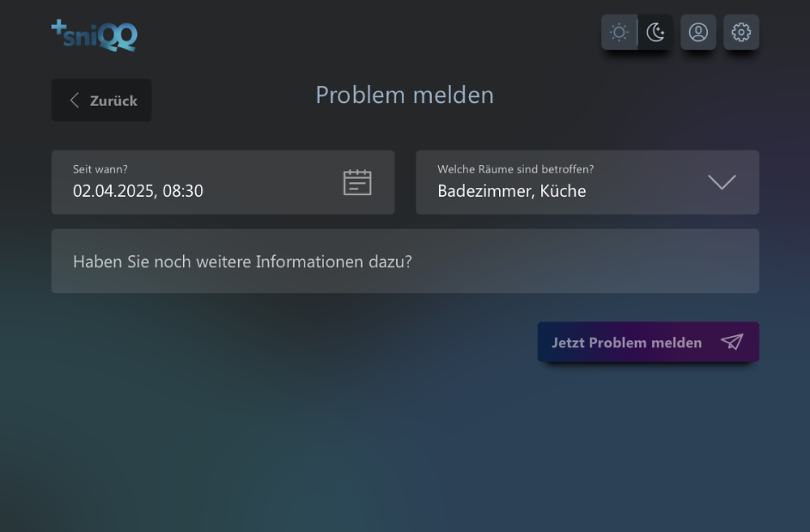This screenshot has height=532, width=810.
Task: Switch to light mode sun icon
Action: click(619, 32)
